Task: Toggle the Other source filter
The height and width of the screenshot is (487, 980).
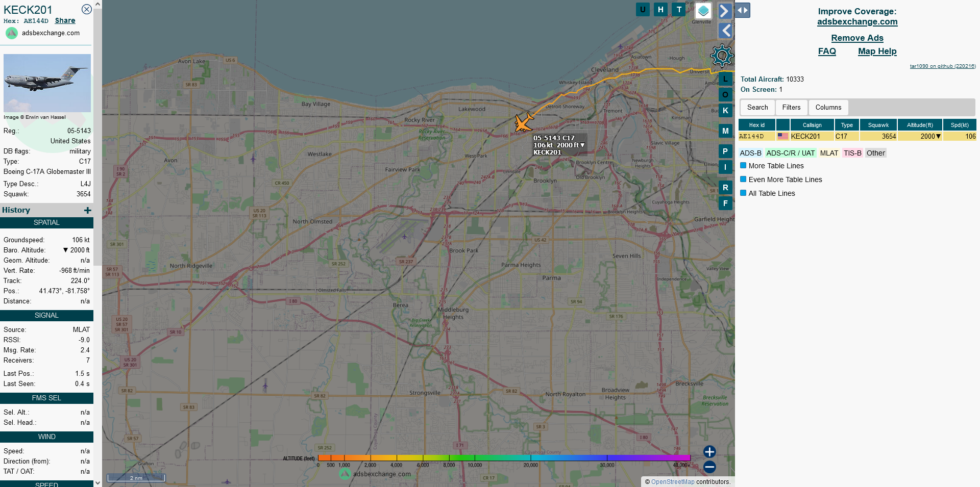Action: point(876,153)
